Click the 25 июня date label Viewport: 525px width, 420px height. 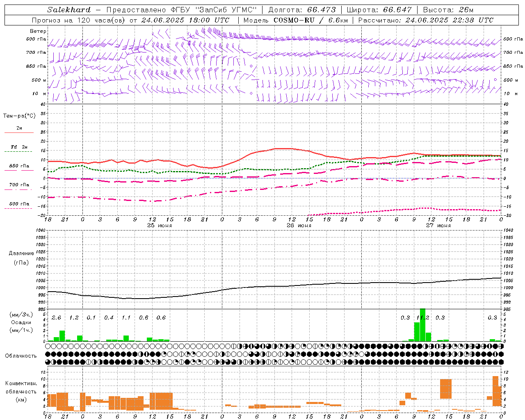160,226
